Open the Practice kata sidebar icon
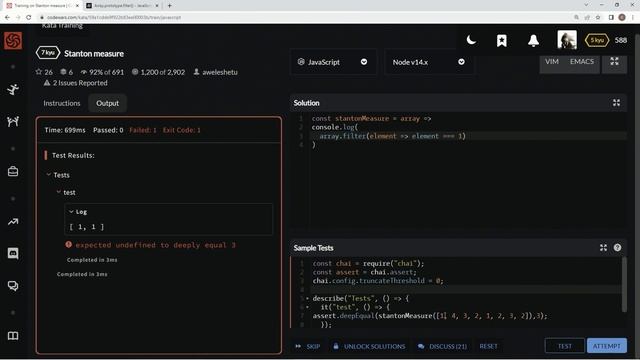The height and width of the screenshot is (360, 640). pyautogui.click(x=13, y=89)
